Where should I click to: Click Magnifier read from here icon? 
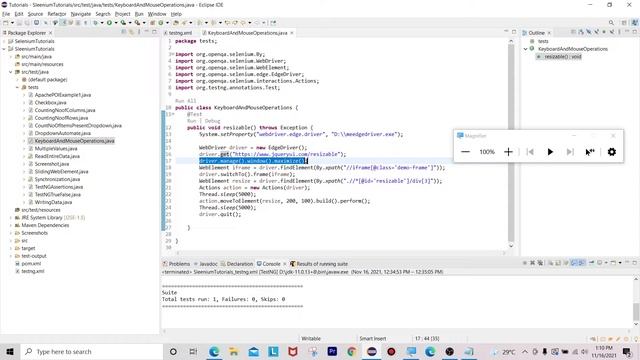pyautogui.click(x=590, y=152)
